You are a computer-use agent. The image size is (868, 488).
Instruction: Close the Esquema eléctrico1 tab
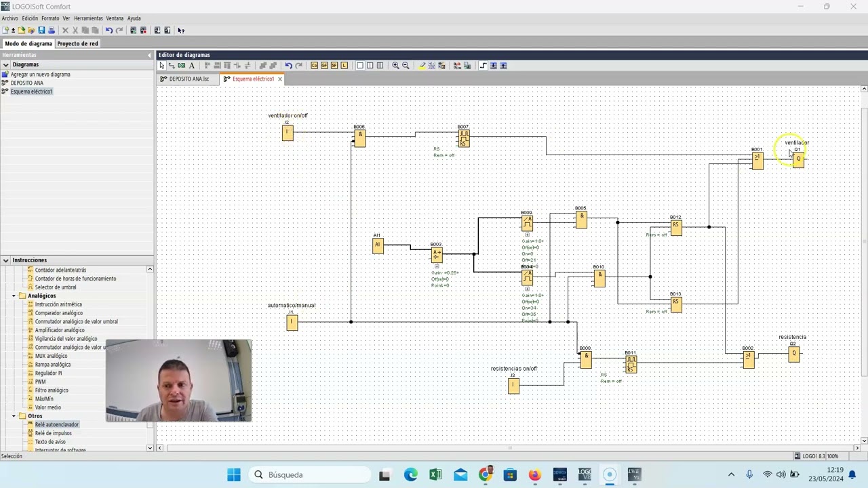279,79
